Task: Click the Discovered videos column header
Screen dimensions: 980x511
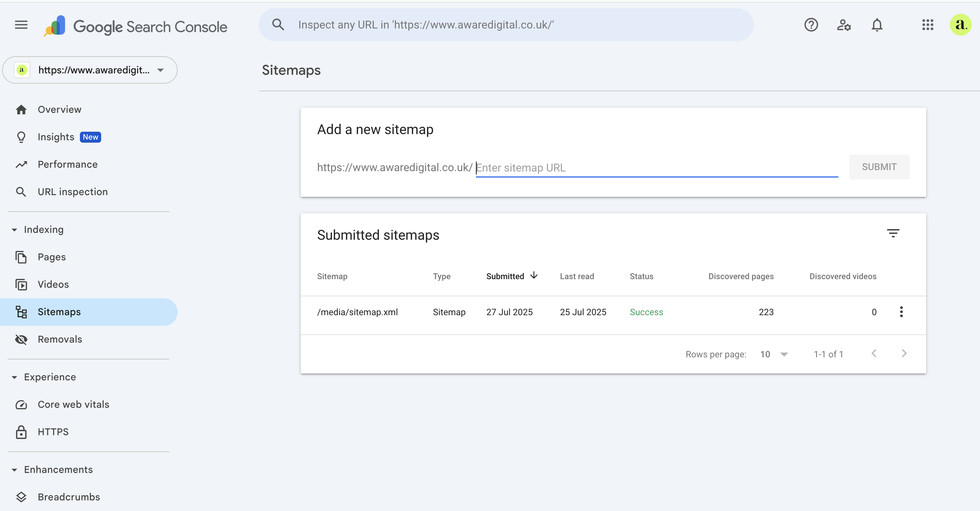Action: click(842, 277)
